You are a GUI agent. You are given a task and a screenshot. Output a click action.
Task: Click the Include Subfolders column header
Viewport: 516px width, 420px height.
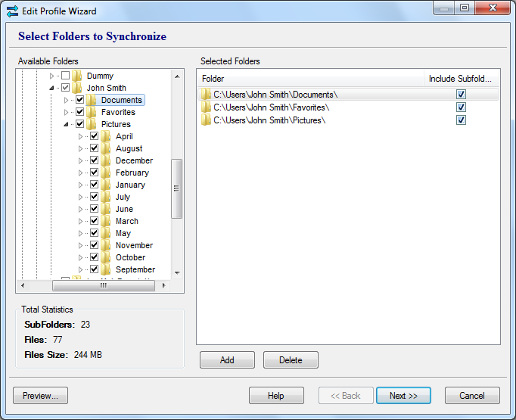click(x=461, y=79)
